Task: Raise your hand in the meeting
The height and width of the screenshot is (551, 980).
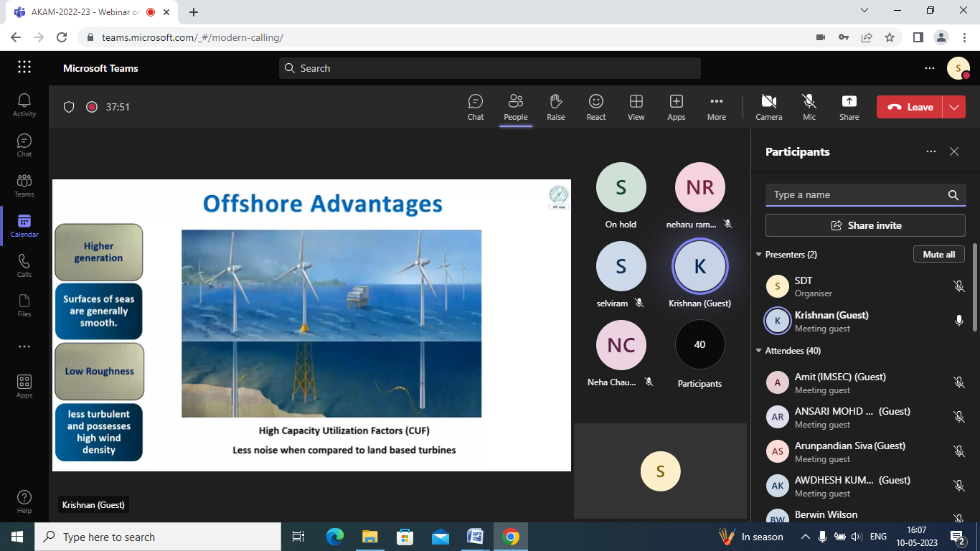Action: point(556,107)
